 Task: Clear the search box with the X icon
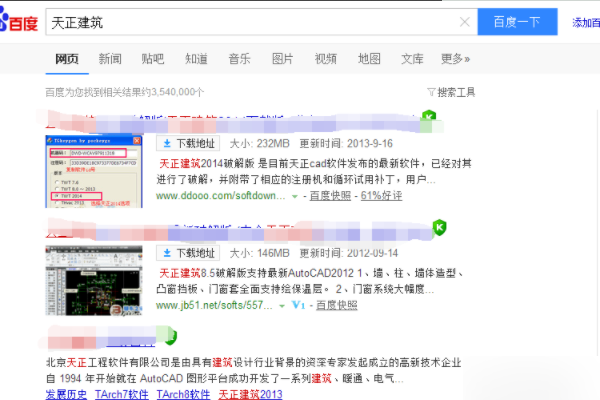(465, 22)
